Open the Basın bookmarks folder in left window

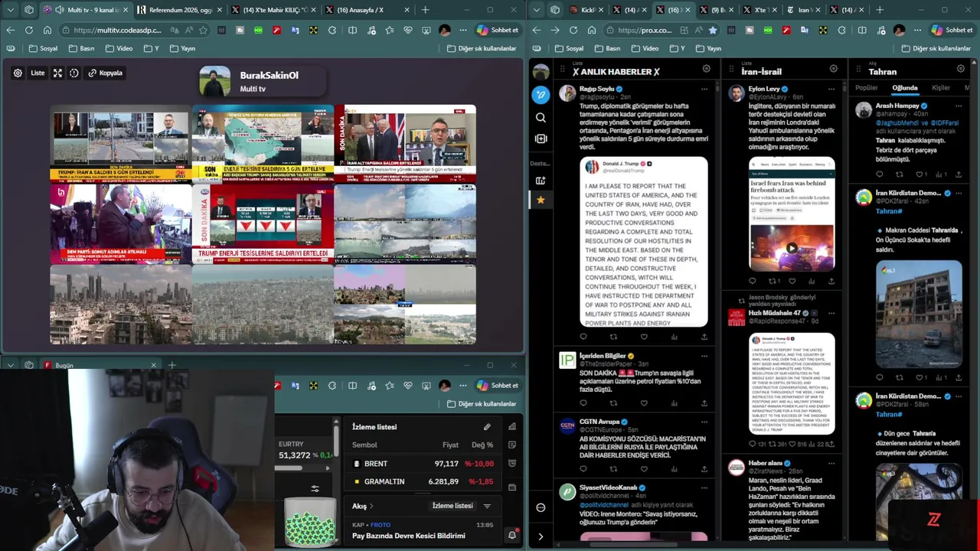pos(82,48)
